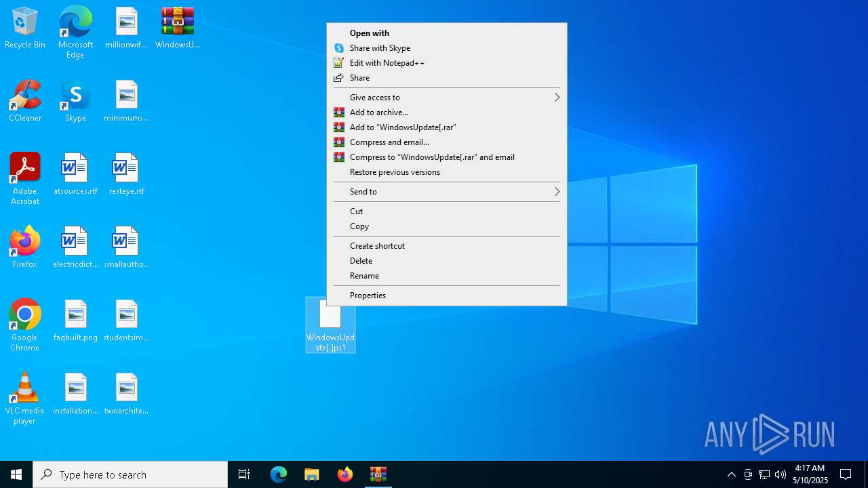
Task: Choose Add to "WindowsUpdate[.rar"
Action: tap(447, 127)
